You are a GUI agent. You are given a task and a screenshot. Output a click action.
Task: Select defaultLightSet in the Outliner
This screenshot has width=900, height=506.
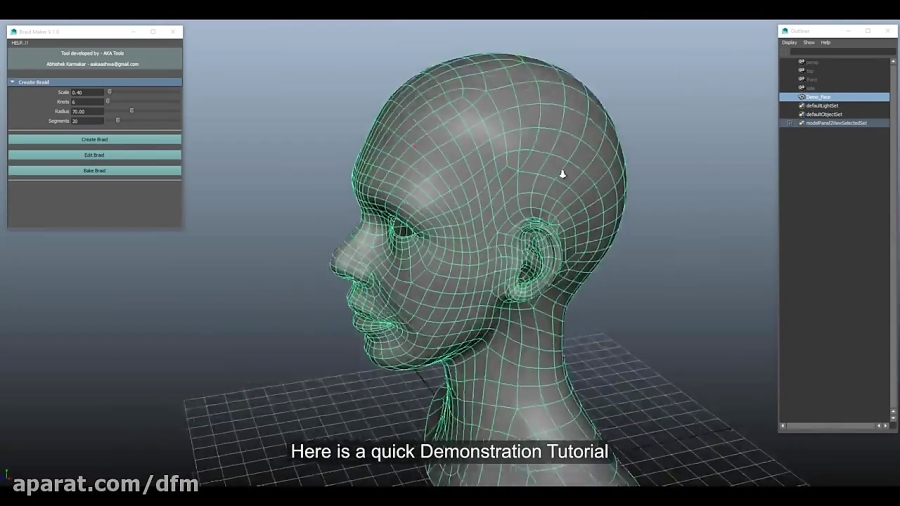point(822,106)
